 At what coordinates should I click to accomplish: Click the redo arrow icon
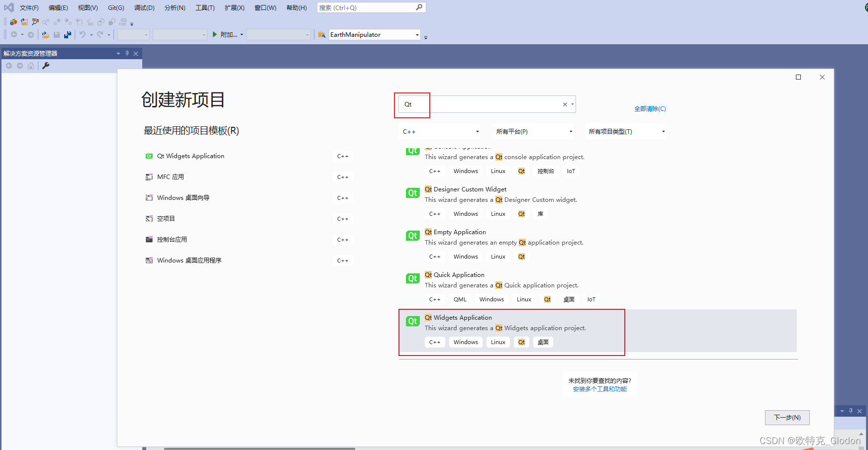point(100,35)
